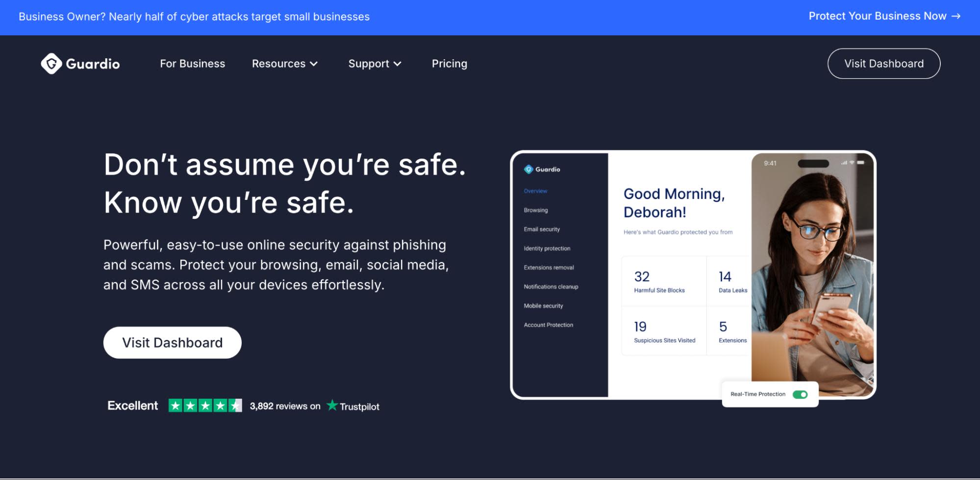Click Guardio logo icon in dashboard preview
The image size is (980, 480).
coord(528,169)
